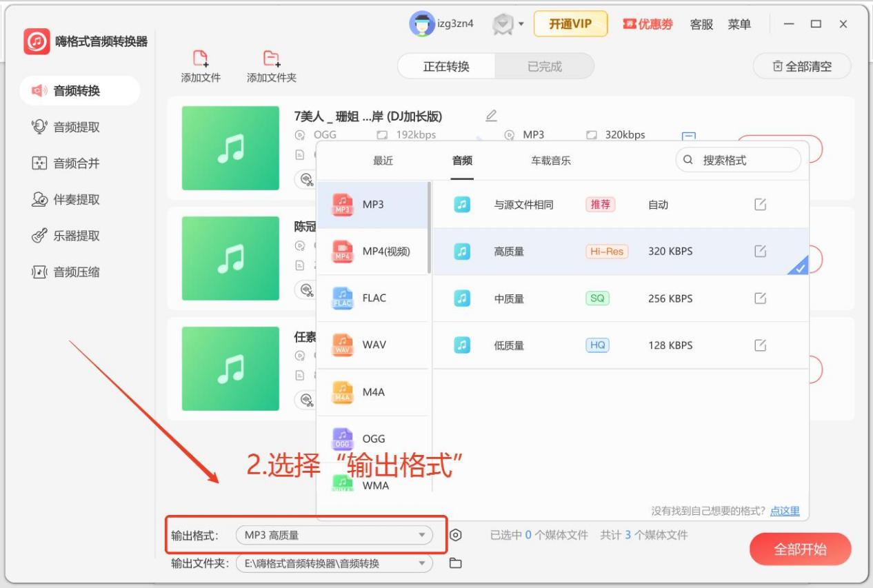The image size is (873, 588).
Task: Follow the 点这里 link
Action: pyautogui.click(x=785, y=511)
